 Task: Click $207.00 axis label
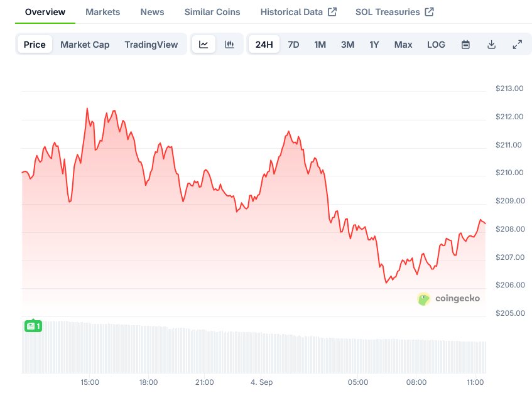510,257
